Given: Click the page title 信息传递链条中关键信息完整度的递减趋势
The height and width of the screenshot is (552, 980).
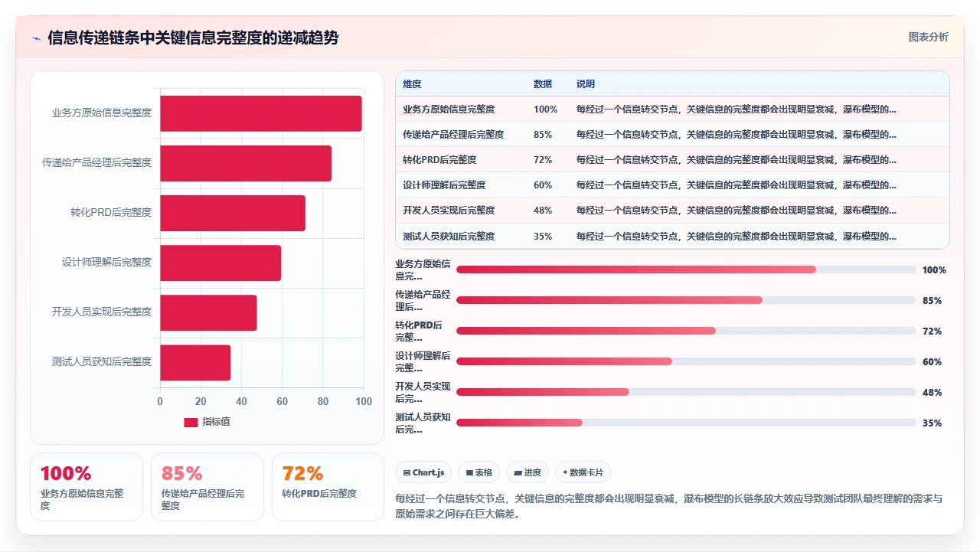Looking at the screenshot, I should click(193, 38).
